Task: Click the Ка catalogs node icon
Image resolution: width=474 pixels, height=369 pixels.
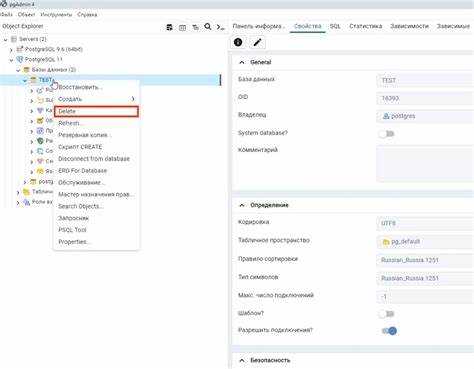Action: click(x=40, y=110)
